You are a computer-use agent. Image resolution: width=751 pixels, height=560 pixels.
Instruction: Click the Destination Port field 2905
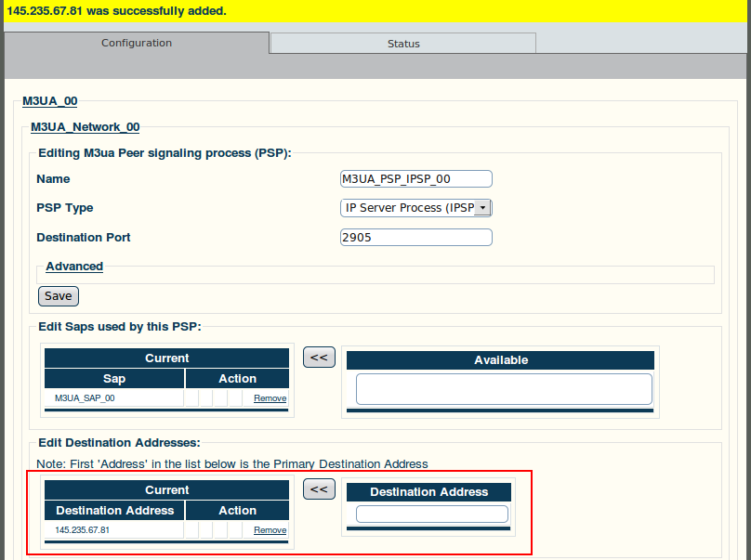(415, 238)
